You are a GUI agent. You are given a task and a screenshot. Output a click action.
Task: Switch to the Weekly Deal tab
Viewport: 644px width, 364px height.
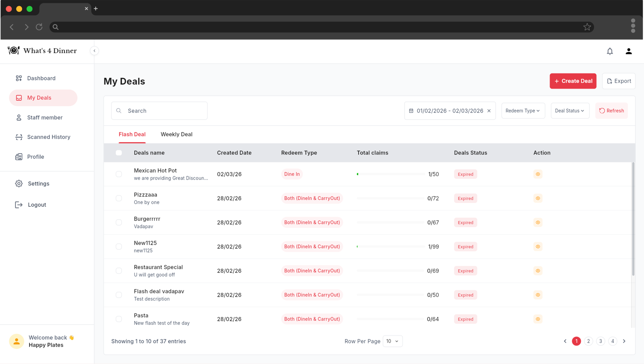176,134
